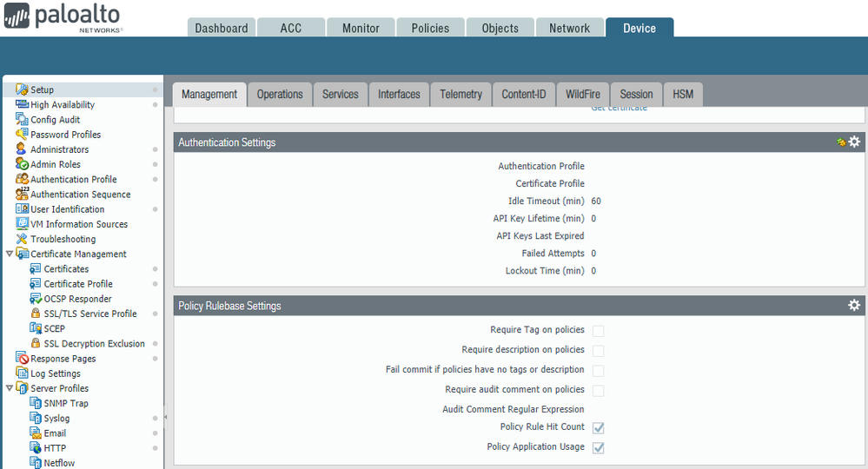
Task: Select Troubleshooting in sidebar
Action: click(63, 239)
